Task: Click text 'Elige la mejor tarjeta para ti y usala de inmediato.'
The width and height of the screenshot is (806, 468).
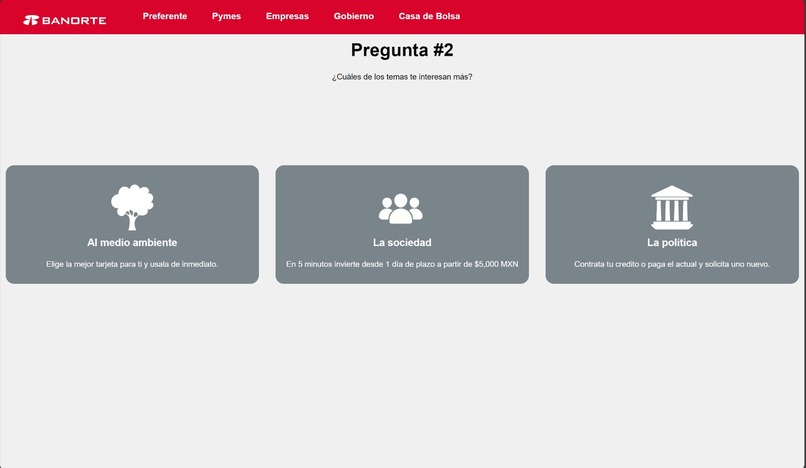Action: [132, 264]
